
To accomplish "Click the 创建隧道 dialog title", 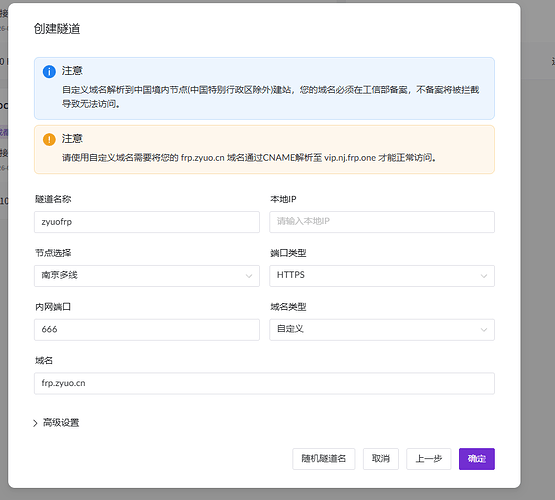I will (x=57, y=29).
